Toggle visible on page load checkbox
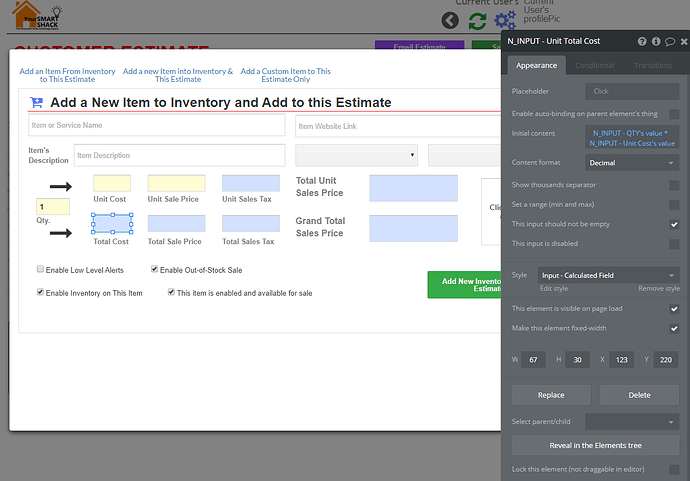Viewport: 690px width, 481px height. [x=674, y=309]
